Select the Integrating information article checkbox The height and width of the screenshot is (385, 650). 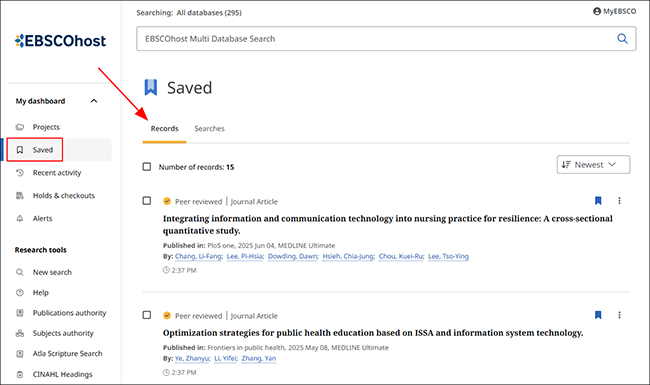point(147,201)
